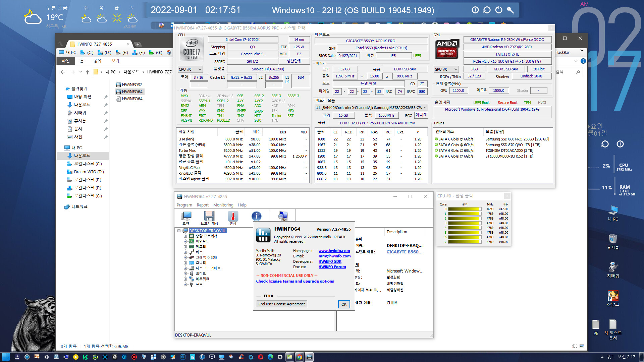The height and width of the screenshot is (362, 644).
Task: Open the HWiNFO SDK link
Action: point(330,262)
